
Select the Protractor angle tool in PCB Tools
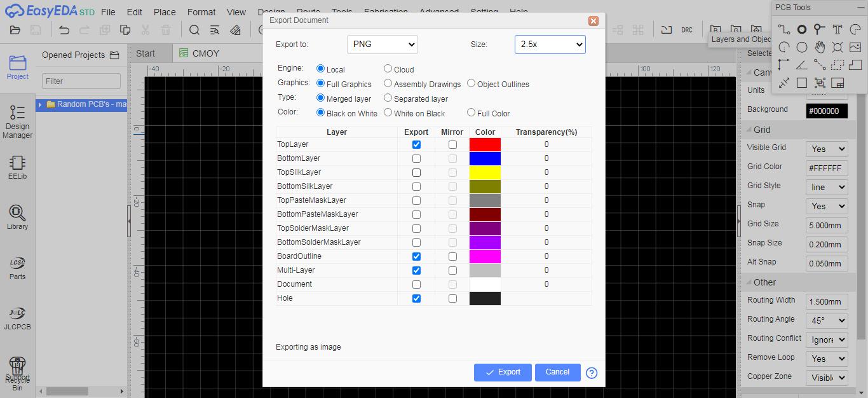pos(802,65)
